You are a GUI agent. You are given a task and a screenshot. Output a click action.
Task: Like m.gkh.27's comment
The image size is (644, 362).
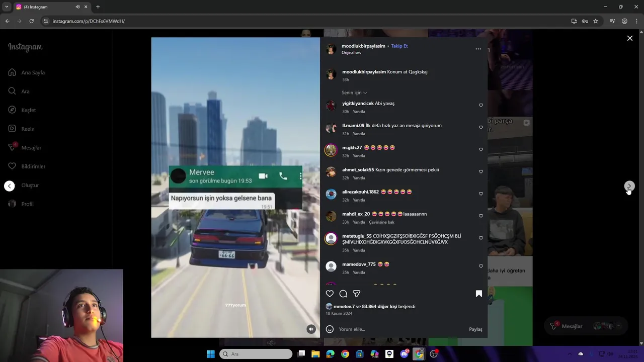tap(481, 149)
